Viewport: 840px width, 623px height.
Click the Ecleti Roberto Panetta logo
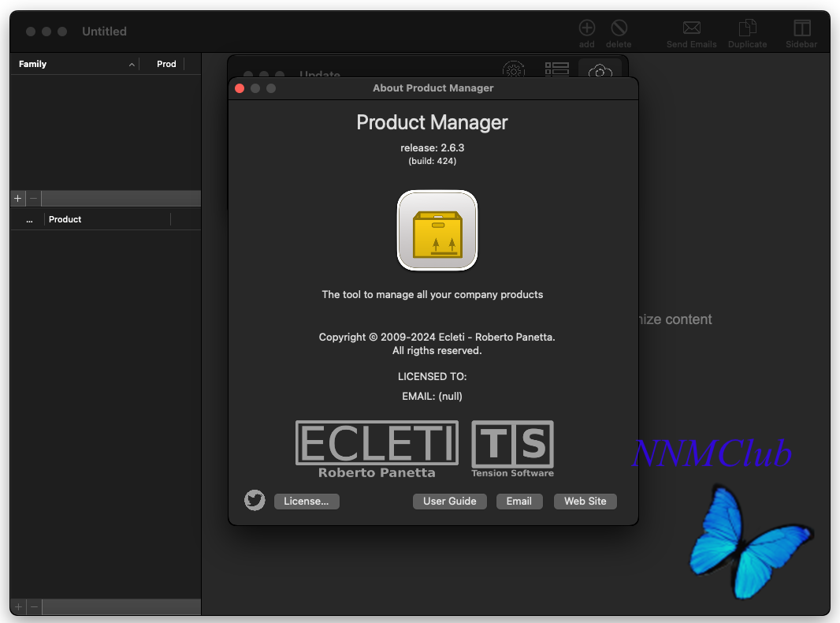pyautogui.click(x=377, y=450)
